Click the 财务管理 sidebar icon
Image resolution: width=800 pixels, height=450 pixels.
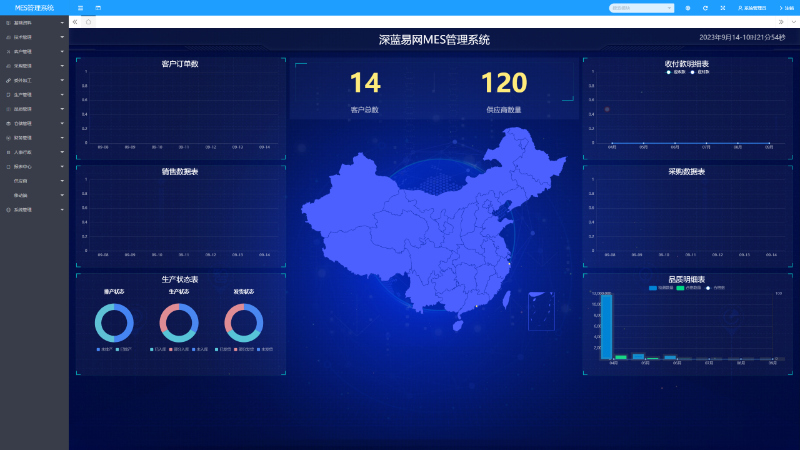tap(8, 138)
